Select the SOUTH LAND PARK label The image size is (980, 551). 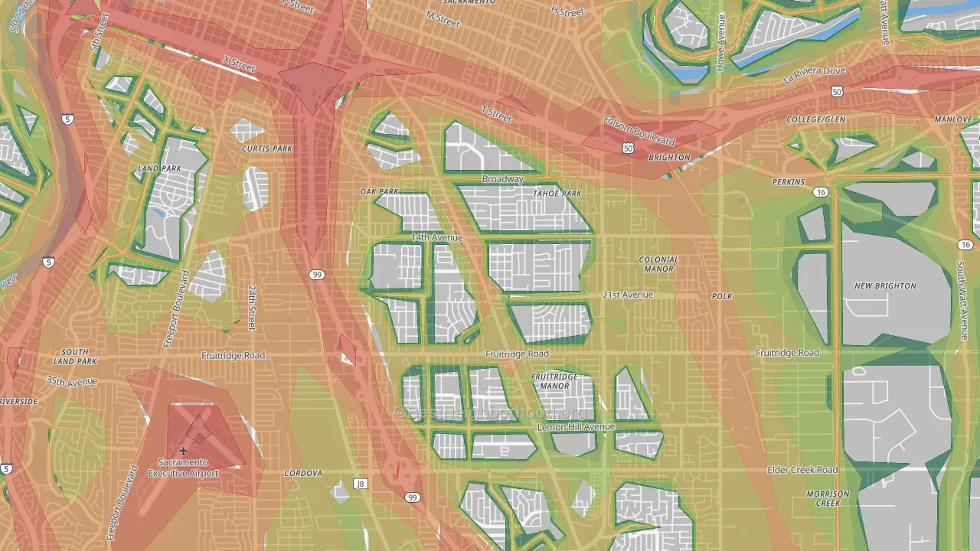coord(75,357)
